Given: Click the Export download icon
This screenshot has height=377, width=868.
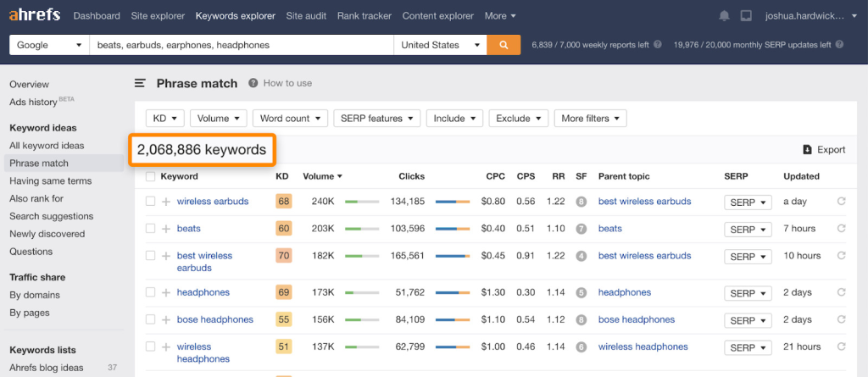Looking at the screenshot, I should pos(807,150).
